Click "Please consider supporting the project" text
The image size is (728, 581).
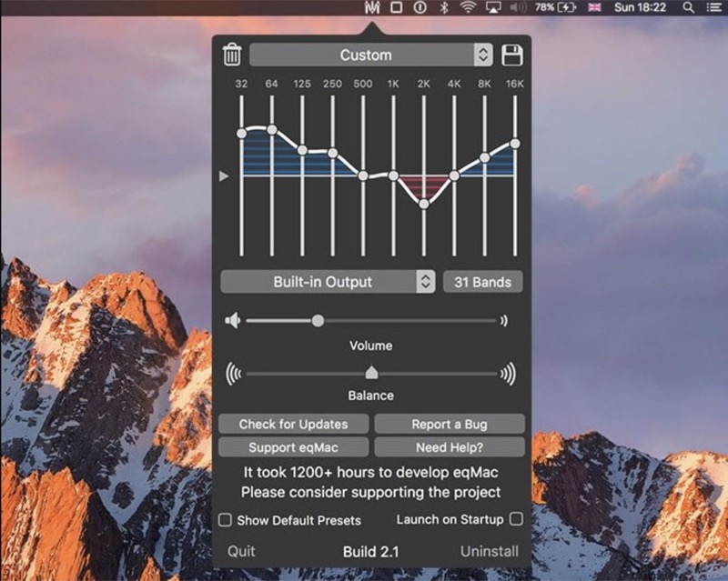[371, 493]
